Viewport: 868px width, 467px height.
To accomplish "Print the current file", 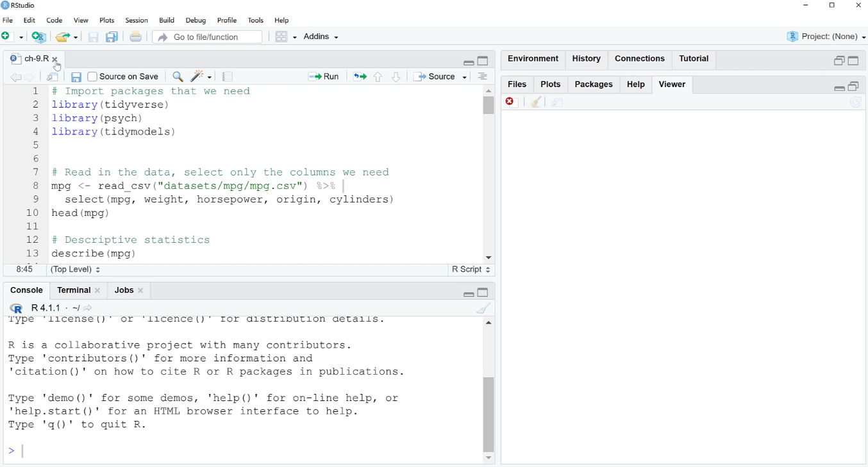I will pos(136,37).
